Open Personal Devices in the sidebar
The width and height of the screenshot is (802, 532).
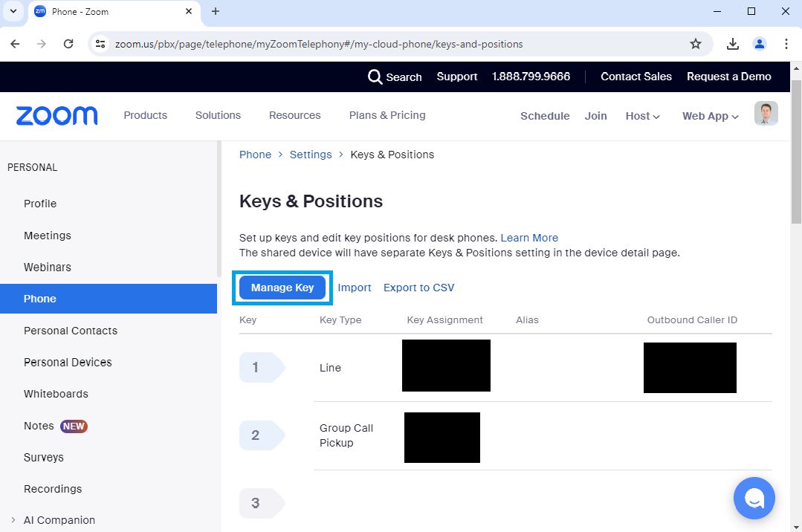tap(68, 362)
